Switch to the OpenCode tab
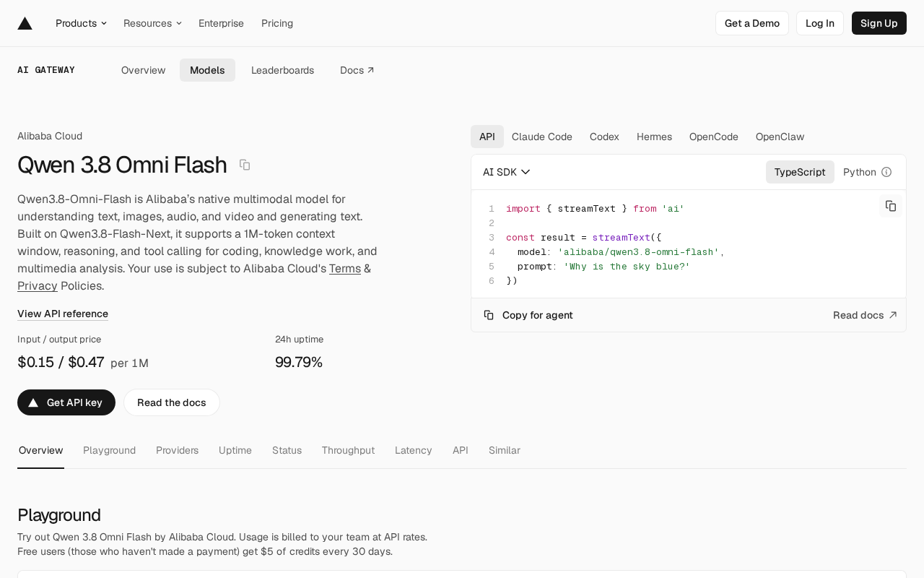The image size is (924, 578). [x=714, y=137]
